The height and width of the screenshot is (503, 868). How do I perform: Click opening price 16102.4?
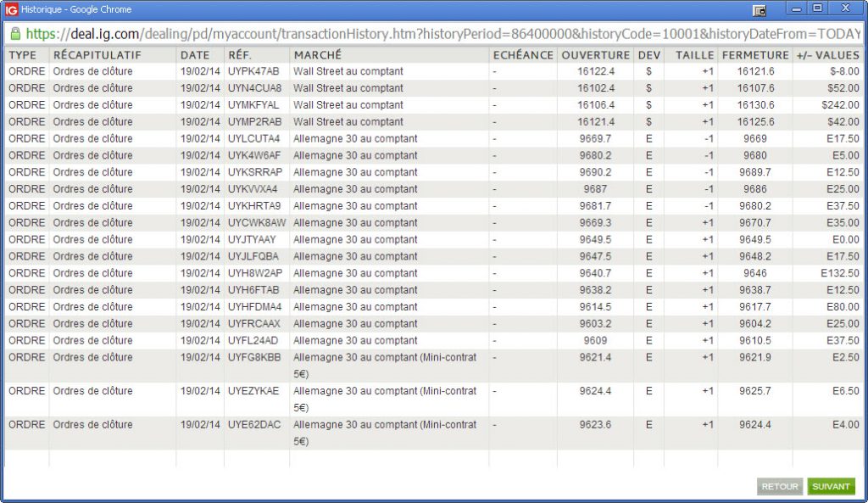point(596,88)
